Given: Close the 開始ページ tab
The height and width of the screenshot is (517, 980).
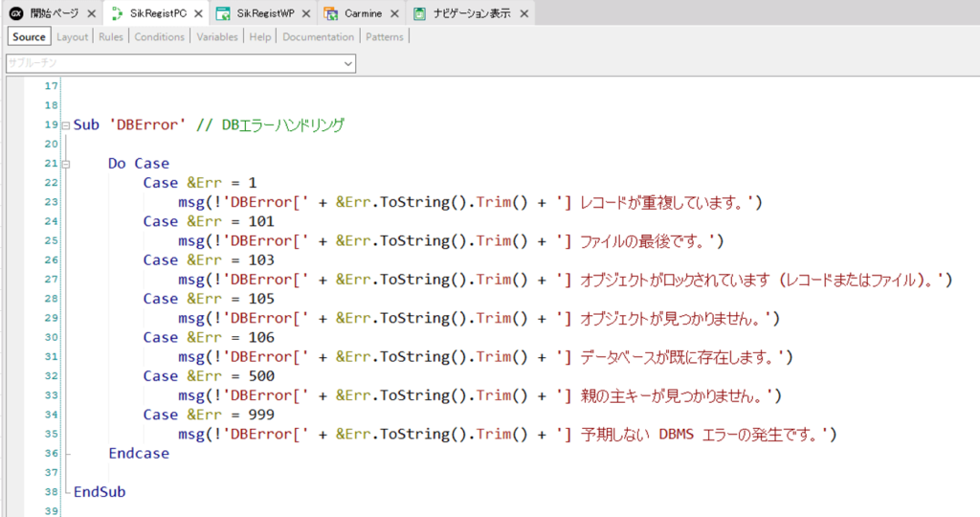Looking at the screenshot, I should click(x=90, y=13).
